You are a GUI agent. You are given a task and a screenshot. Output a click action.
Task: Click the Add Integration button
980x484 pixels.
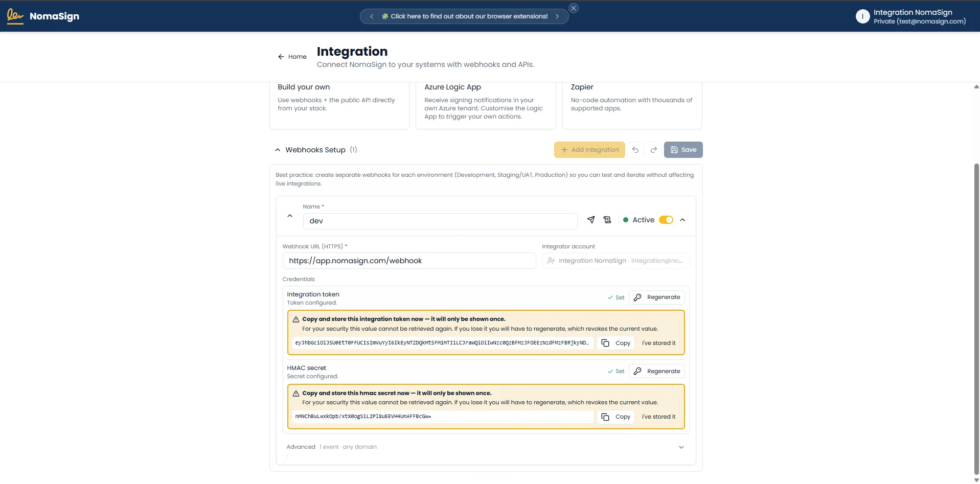[x=589, y=150]
